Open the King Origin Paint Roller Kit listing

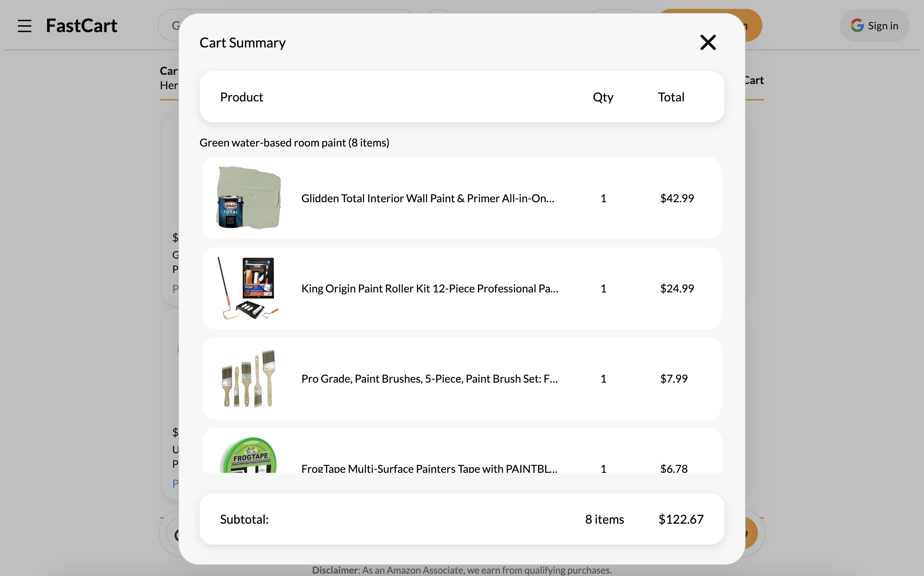(x=430, y=288)
